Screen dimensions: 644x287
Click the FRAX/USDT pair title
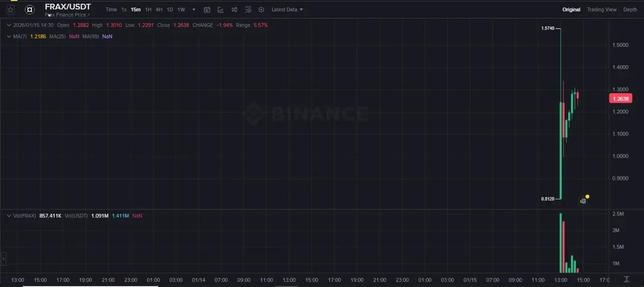68,6
